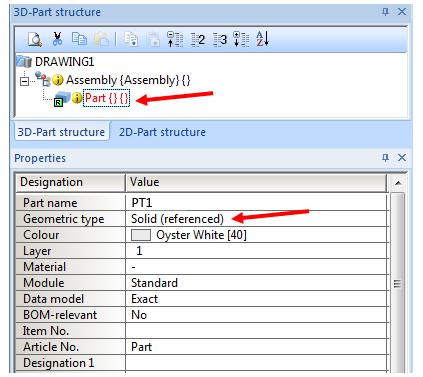Click the collapse structure up-arrow icon
This screenshot has width=423, height=377.
tap(175, 39)
